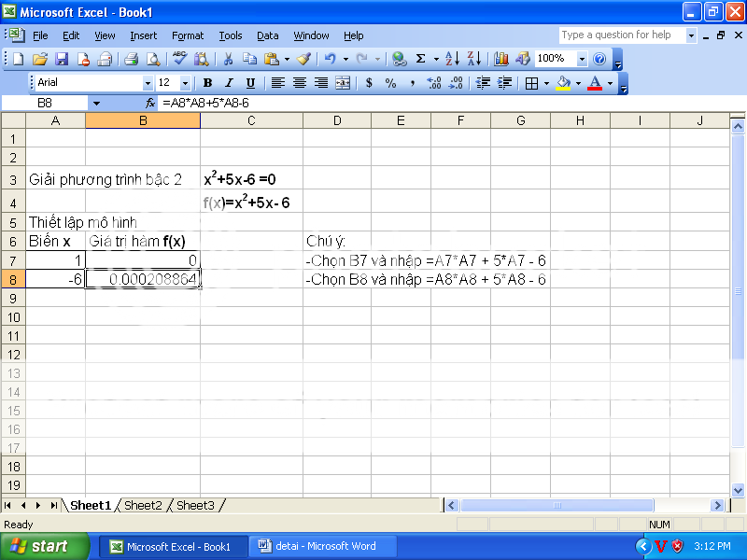Open Print Preview from the toolbar
747x560 pixels.
152,59
